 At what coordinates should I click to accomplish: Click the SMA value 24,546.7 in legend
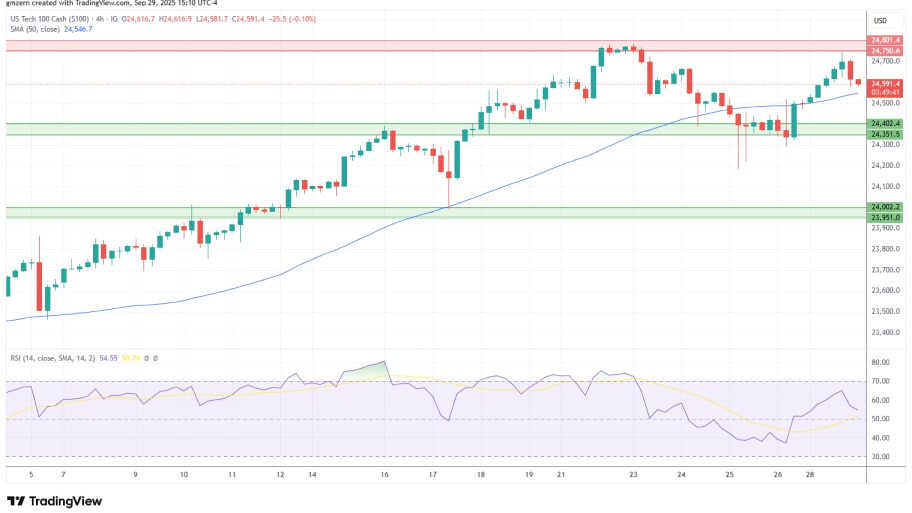(x=78, y=29)
